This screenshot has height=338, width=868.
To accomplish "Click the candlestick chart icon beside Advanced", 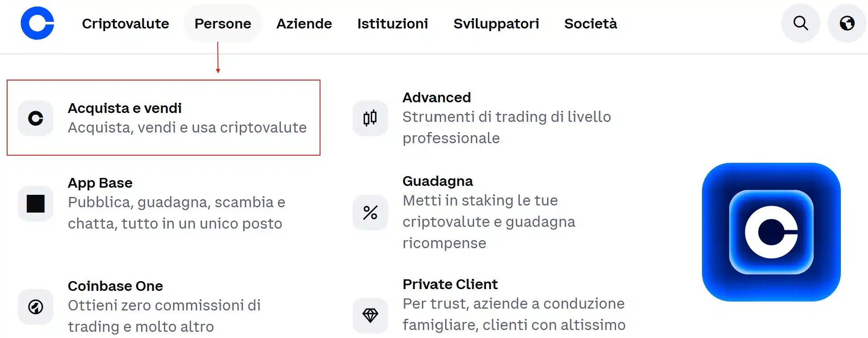I will (370, 118).
